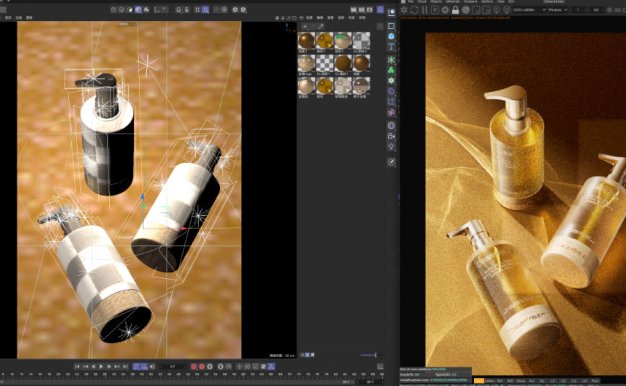Open the Objects menu in Live Viewer
Screen dimensions: 626x386
(436, 2)
